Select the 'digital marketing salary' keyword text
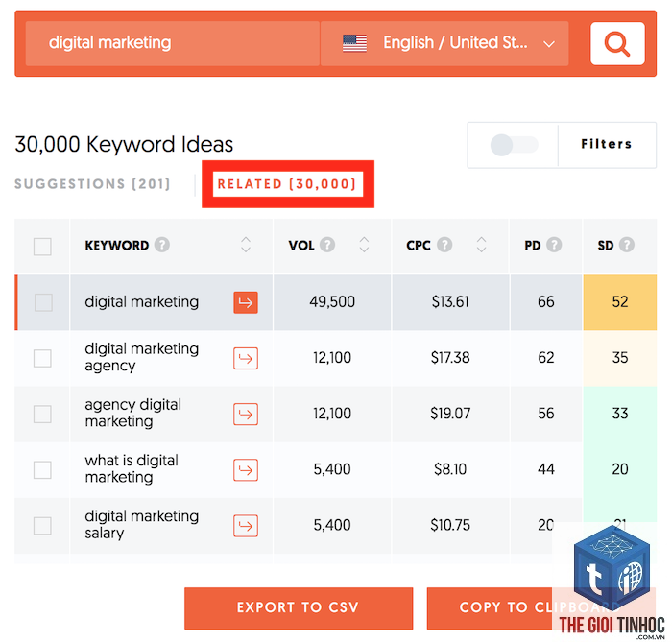The height and width of the screenshot is (642, 672). click(141, 525)
